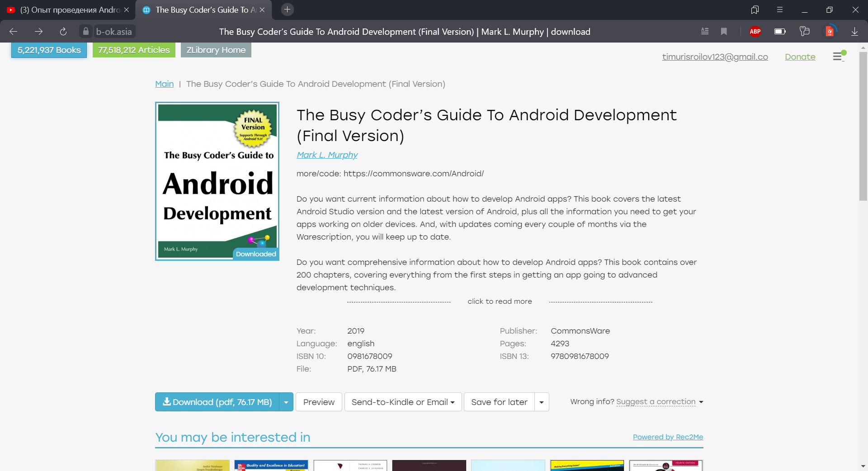Open reader mode icon in address bar
This screenshot has height=471, width=868.
705,31
